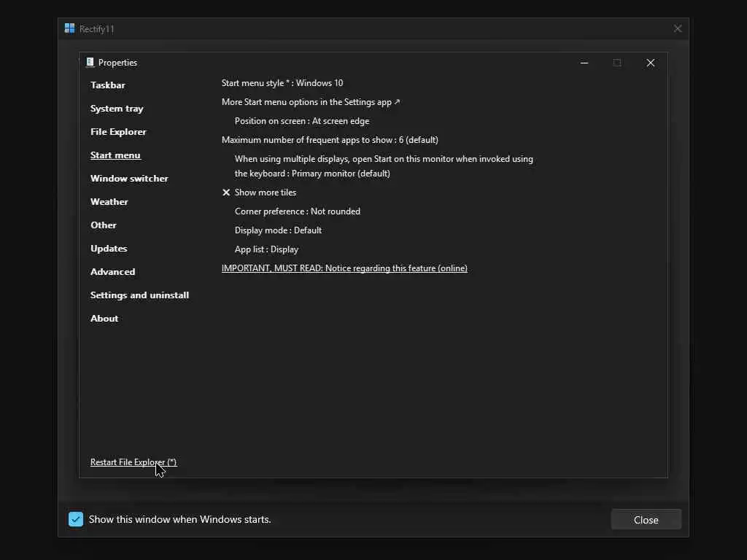The image size is (747, 560).
Task: Click Restart File Explorer link
Action: [133, 462]
